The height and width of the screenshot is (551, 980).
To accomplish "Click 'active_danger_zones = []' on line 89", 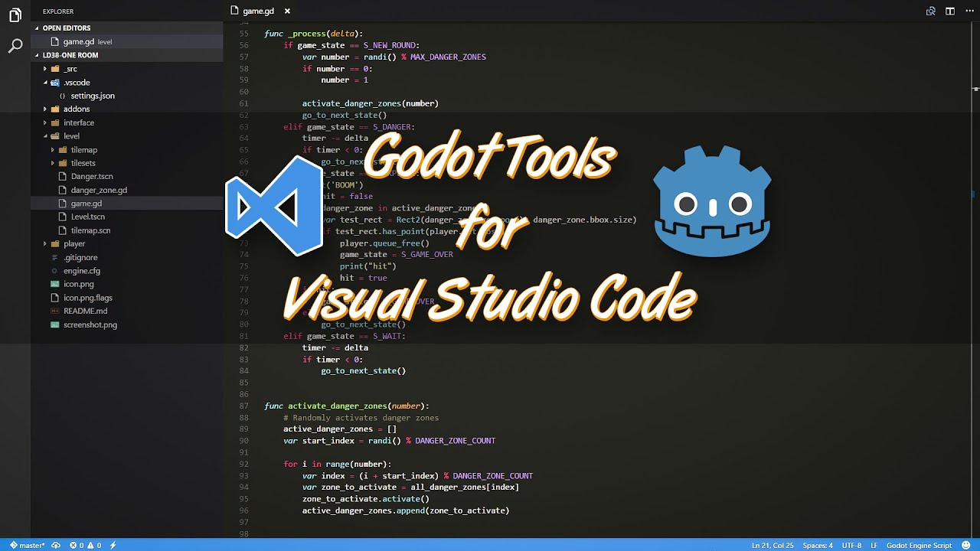I will [340, 429].
